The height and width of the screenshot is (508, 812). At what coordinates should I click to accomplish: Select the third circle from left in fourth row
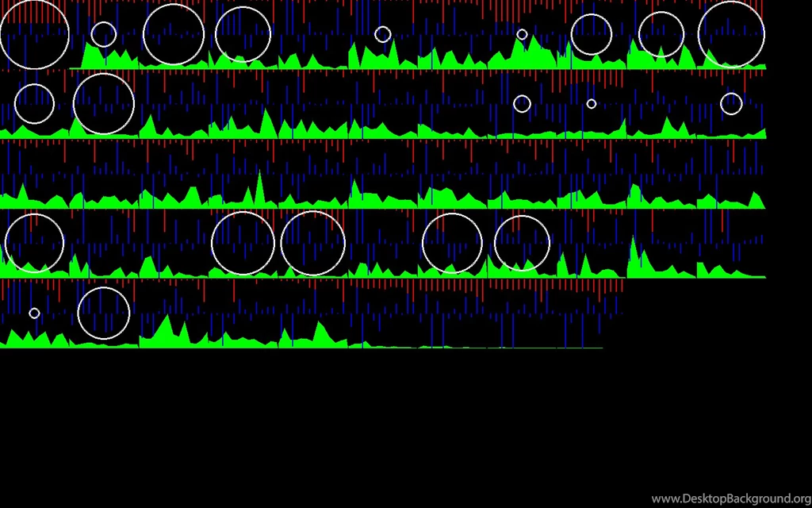[312, 243]
